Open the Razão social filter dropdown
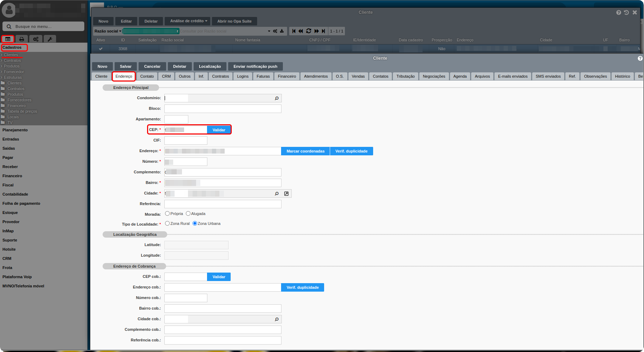 tap(108, 31)
